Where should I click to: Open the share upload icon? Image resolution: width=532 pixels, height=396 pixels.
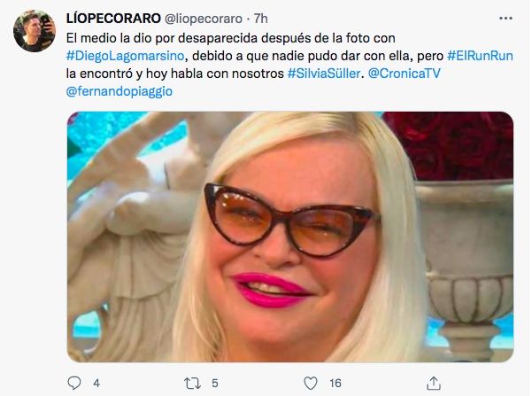pos(434,383)
